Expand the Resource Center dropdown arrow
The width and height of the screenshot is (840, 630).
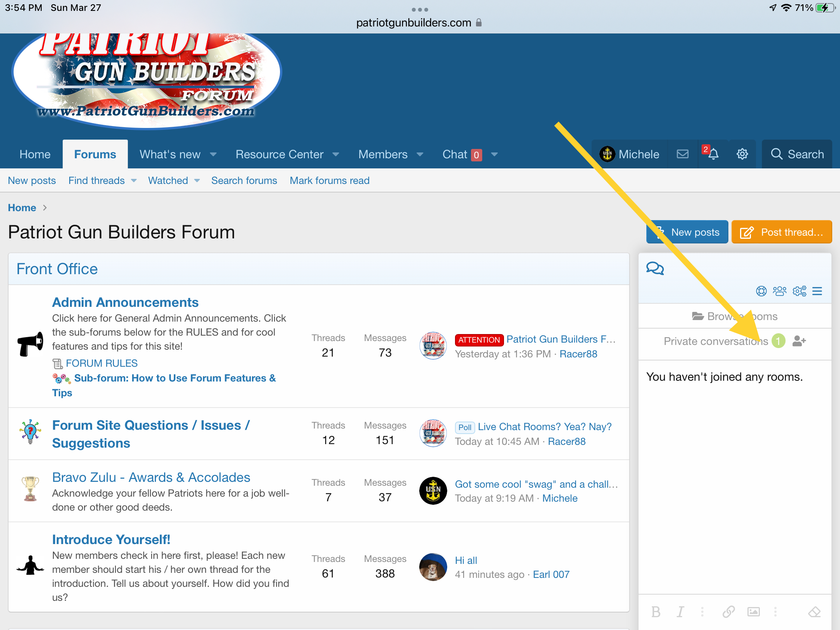[x=336, y=154]
